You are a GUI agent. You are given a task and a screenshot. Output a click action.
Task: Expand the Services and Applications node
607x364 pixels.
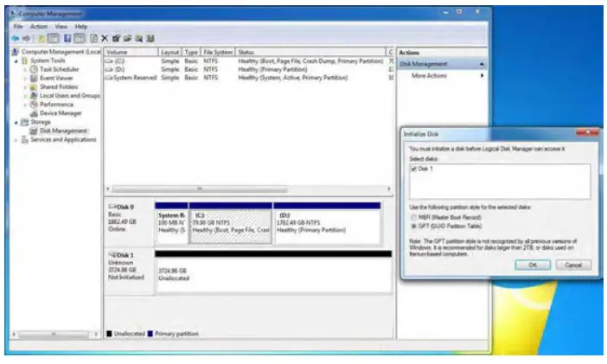tap(16, 140)
